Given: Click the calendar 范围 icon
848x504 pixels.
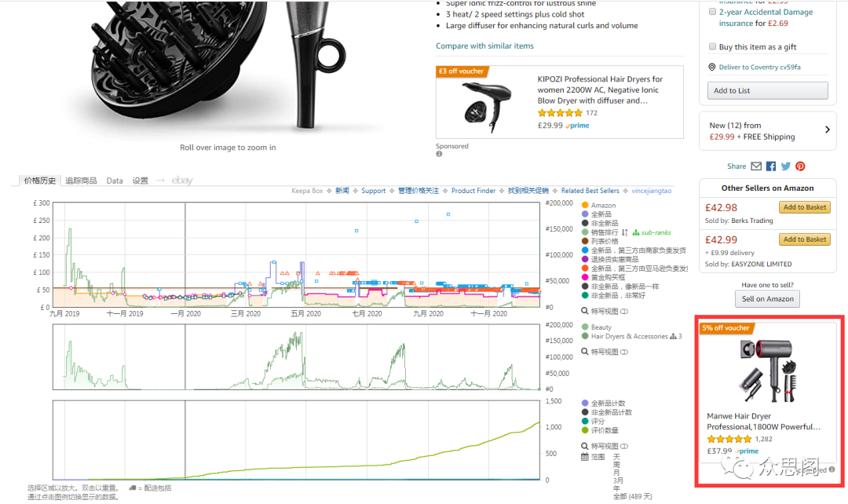Looking at the screenshot, I should click(585, 457).
